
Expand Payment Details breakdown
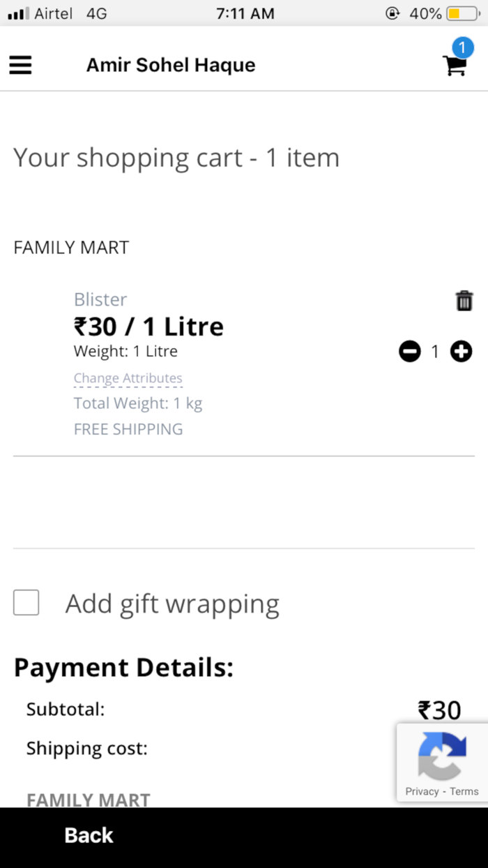point(122,667)
